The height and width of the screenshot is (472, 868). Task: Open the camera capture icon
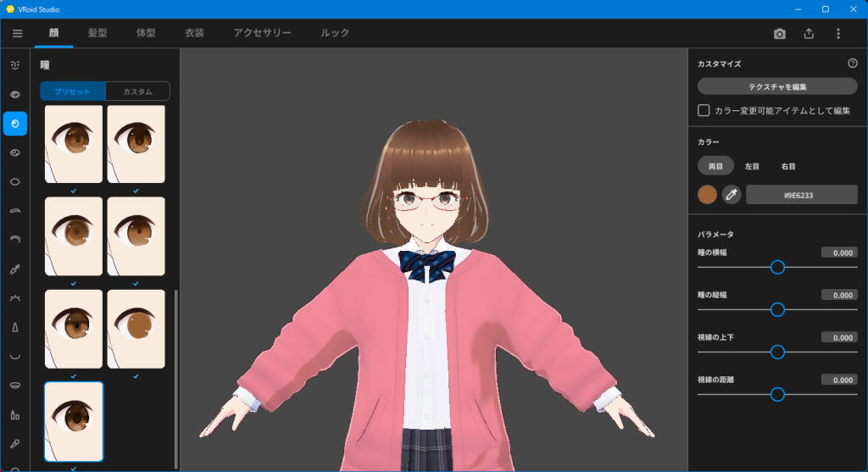pyautogui.click(x=780, y=34)
